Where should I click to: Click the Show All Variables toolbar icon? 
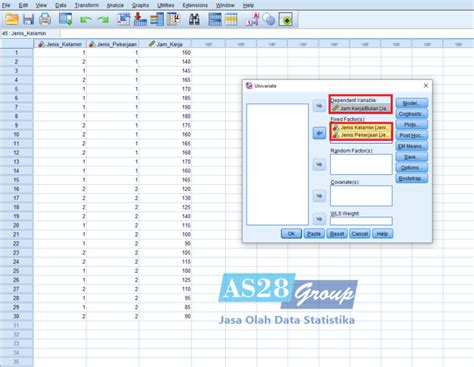286,19
